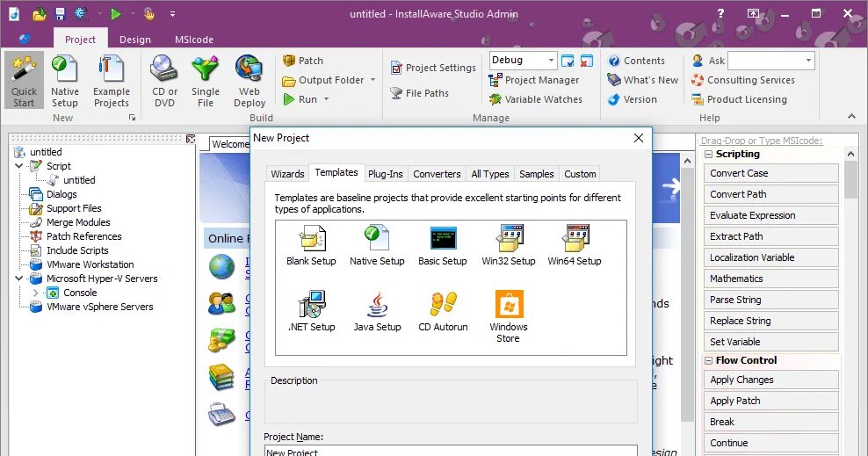Select Dialogs in the project tree
This screenshot has height=456, width=868.
[x=61, y=194]
